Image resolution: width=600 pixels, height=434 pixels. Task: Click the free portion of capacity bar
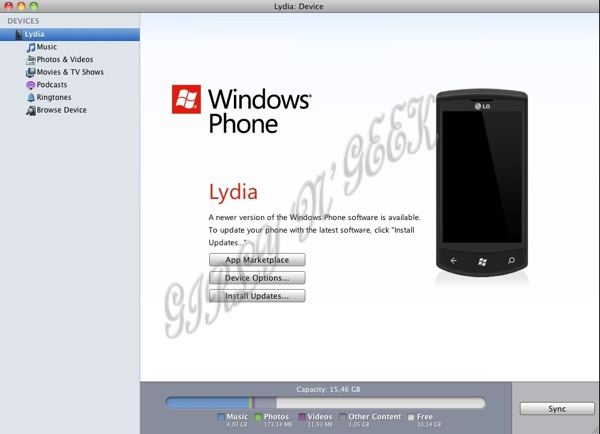381,403
